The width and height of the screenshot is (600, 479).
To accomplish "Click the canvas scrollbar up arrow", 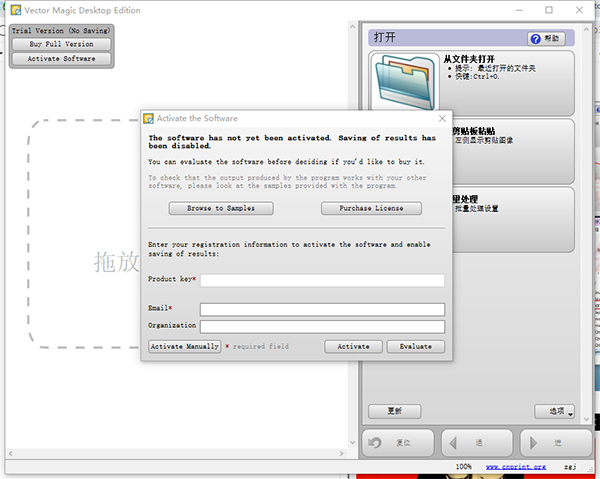I will pos(352,27).
